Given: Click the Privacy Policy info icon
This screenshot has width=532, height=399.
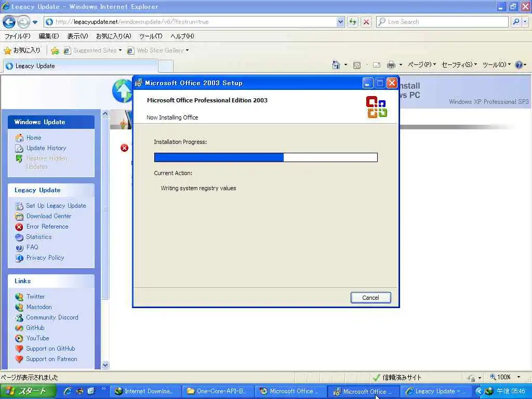Looking at the screenshot, I should click(x=19, y=258).
